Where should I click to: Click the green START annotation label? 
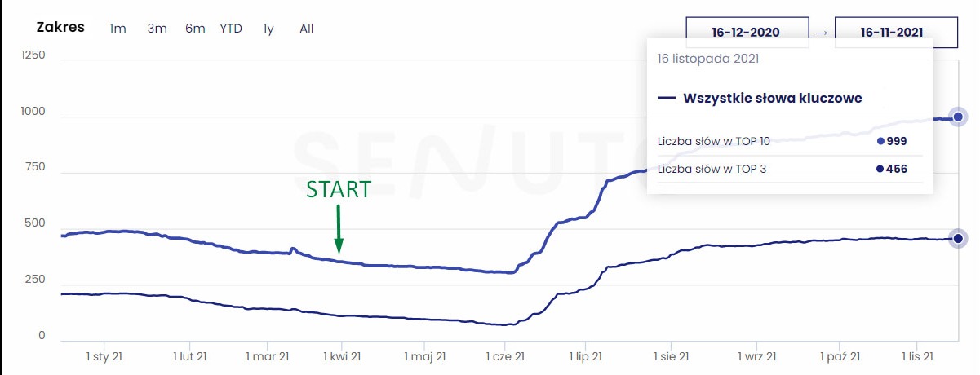tap(338, 190)
